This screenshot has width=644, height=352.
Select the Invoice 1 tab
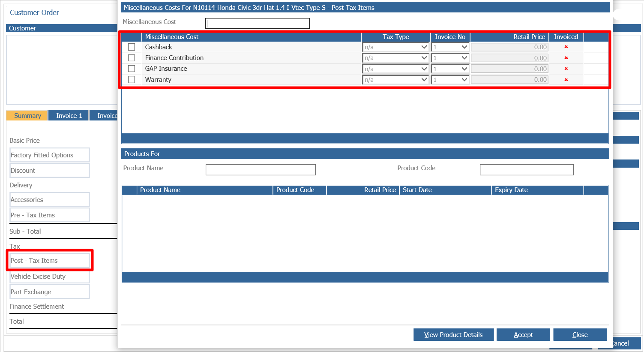[x=68, y=115]
